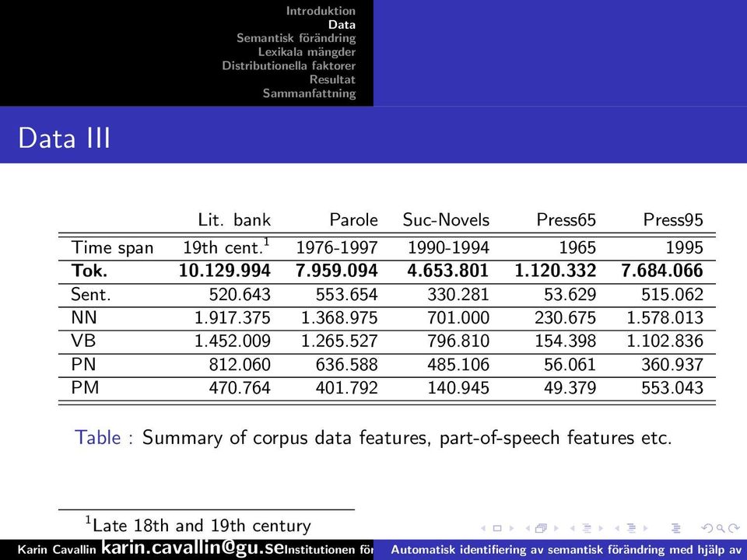Click the 'Data III' slide title
This screenshot has width=747, height=560.
point(65,138)
